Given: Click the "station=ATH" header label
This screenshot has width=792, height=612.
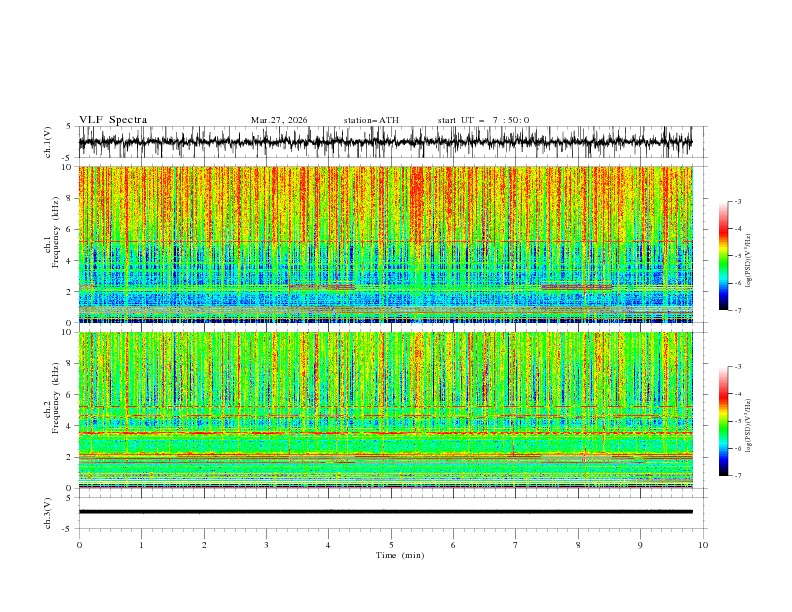Looking at the screenshot, I should pyautogui.click(x=371, y=120).
